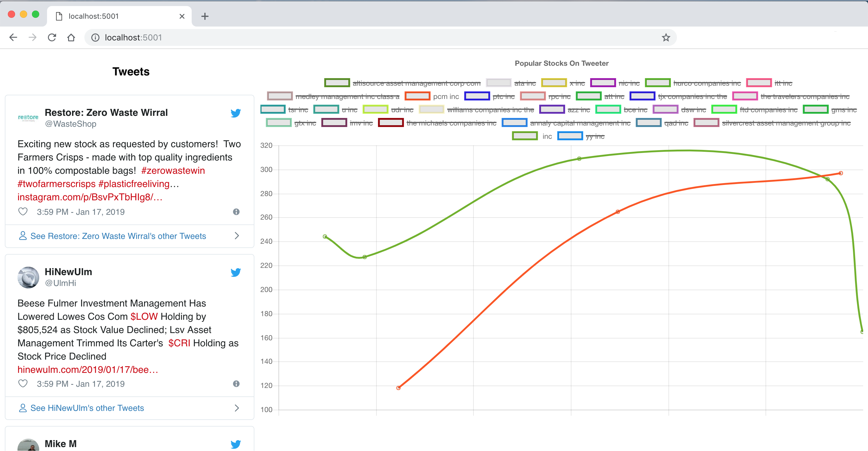Click the green inc legend color box

[525, 136]
